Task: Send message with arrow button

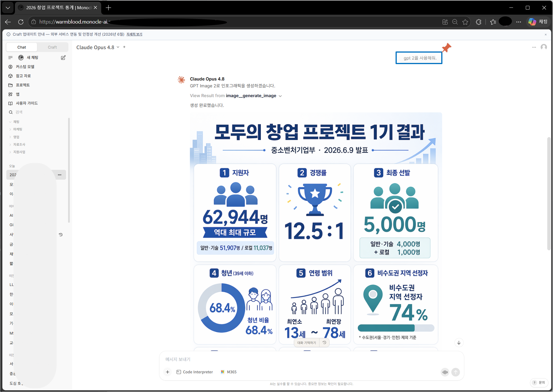Action: (456, 372)
